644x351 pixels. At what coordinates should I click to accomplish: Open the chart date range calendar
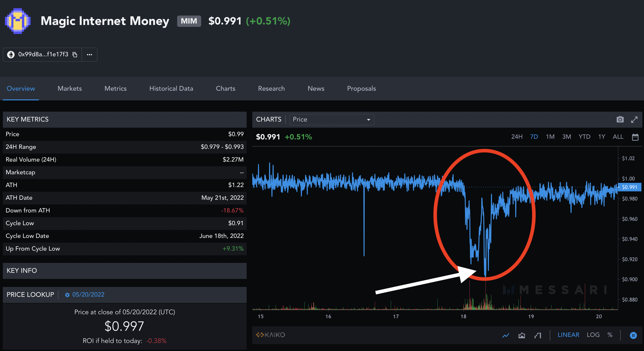tap(635, 137)
